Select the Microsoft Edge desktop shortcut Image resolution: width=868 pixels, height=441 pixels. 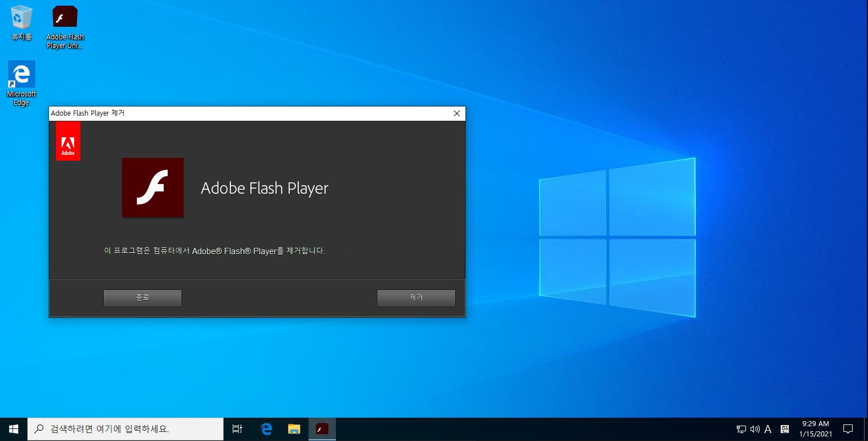pyautogui.click(x=22, y=83)
